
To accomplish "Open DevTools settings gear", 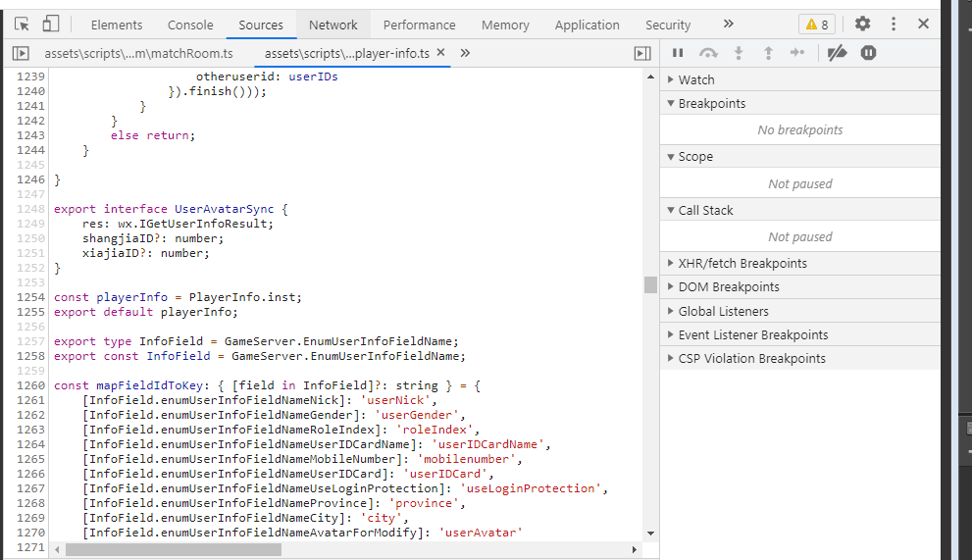I will tap(862, 25).
